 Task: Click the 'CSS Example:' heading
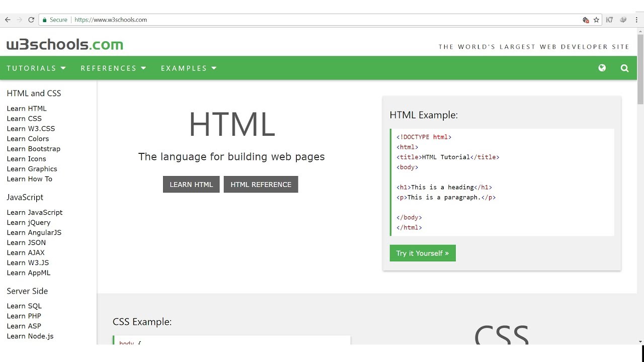[142, 322]
